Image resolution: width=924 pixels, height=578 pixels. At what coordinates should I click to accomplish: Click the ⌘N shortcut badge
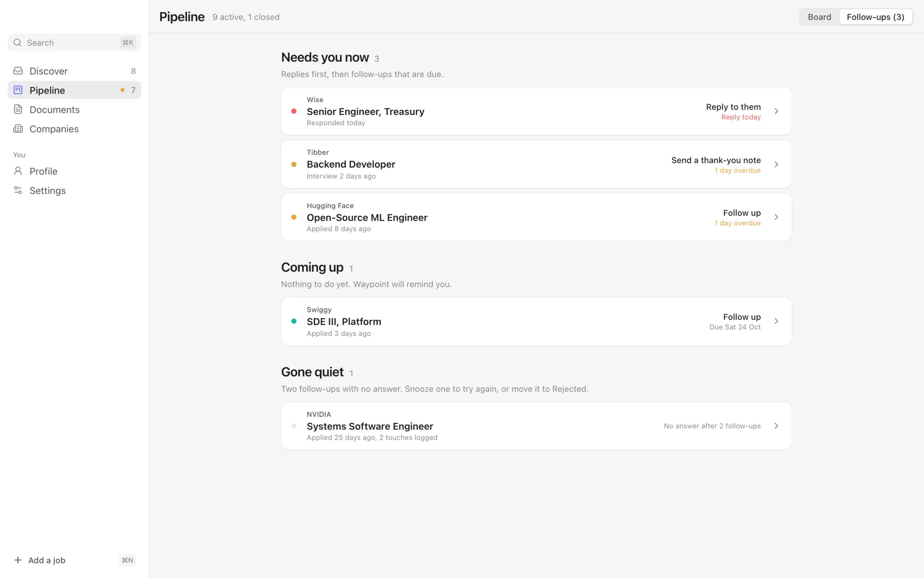127,560
